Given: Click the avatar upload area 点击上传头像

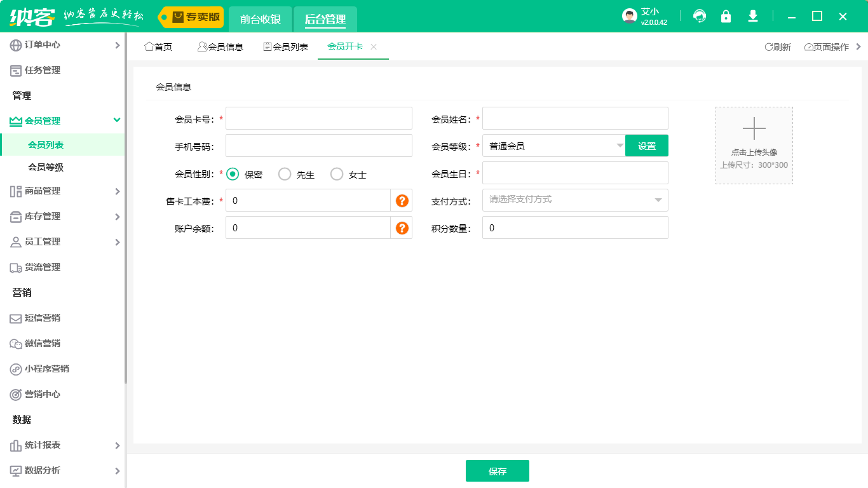Looking at the screenshot, I should coord(754,145).
